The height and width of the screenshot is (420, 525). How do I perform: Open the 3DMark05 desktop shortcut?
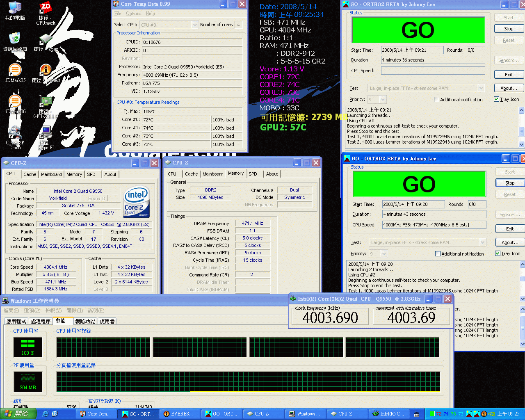click(x=15, y=73)
